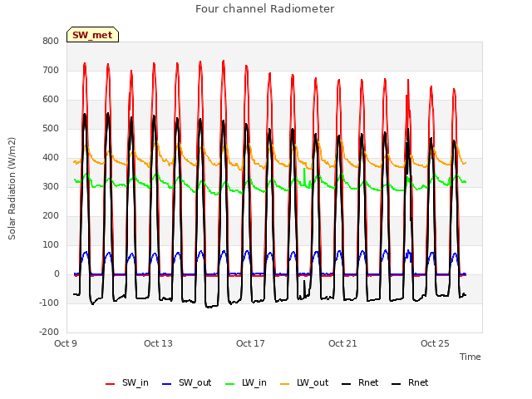Screen dimensions: 532x399
Task: Click the 100 y-axis tick label
Action: pos(51,244)
